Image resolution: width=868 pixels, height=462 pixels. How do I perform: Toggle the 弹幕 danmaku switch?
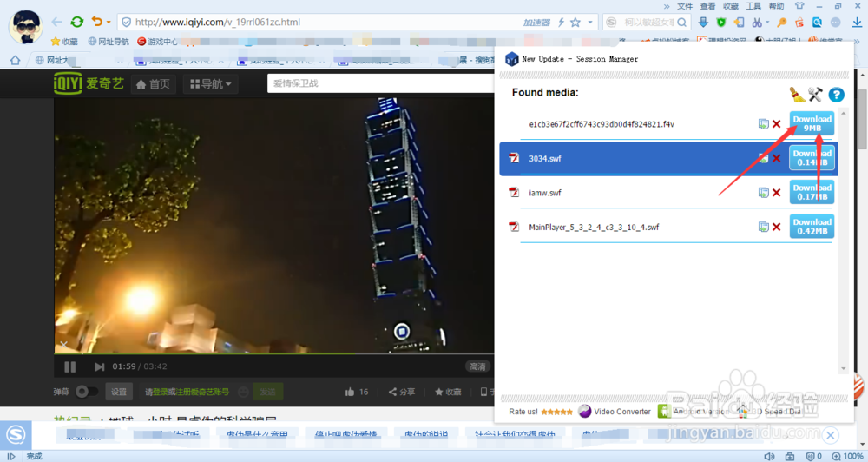pos(86,392)
